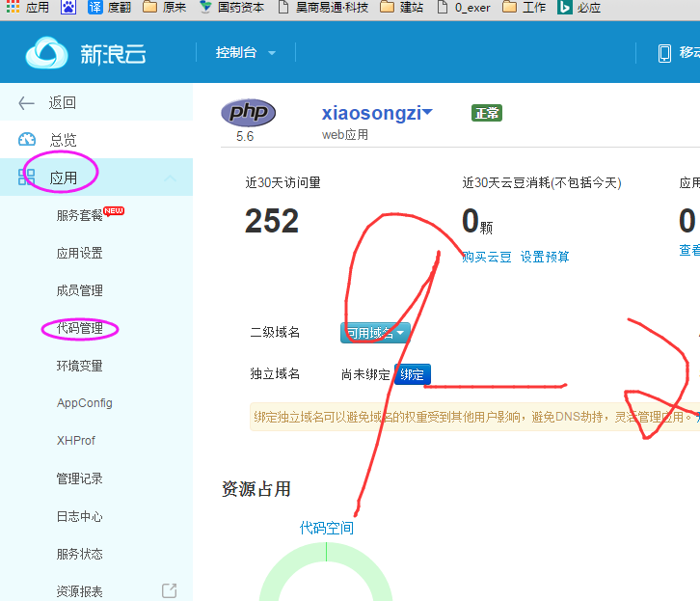Click the PHP 5.6 logo

(x=248, y=113)
